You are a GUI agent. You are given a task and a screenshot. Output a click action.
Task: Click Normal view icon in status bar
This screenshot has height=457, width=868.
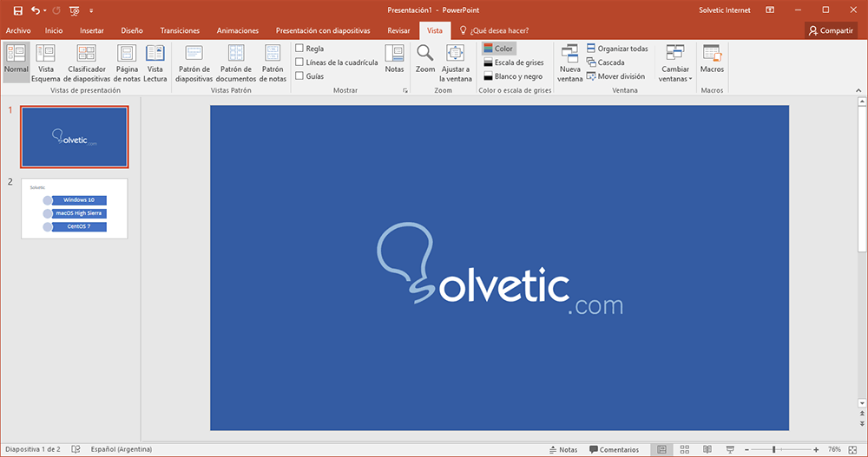pyautogui.click(x=661, y=449)
